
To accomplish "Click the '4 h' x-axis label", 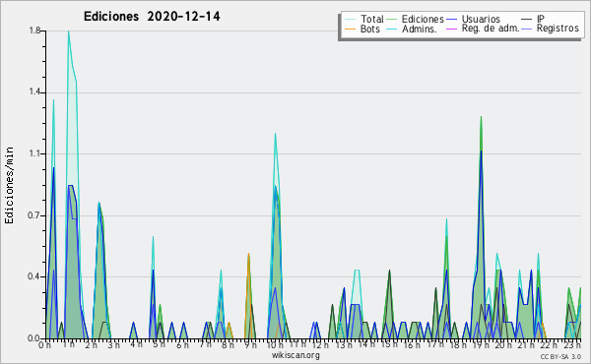I will pyautogui.click(x=136, y=344).
